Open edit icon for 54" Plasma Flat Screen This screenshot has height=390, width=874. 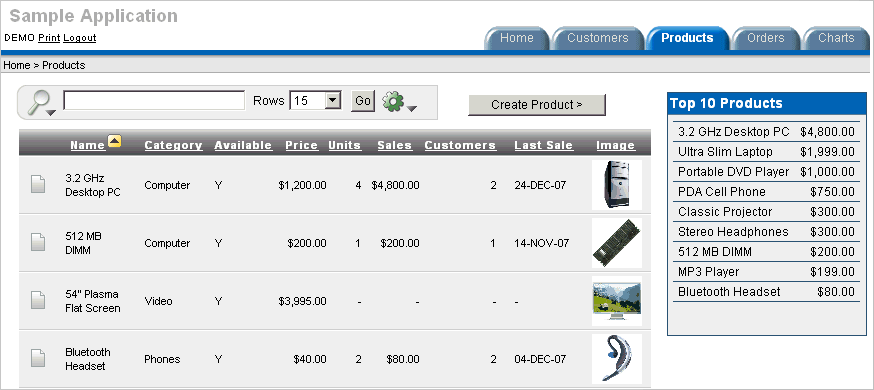coord(38,300)
